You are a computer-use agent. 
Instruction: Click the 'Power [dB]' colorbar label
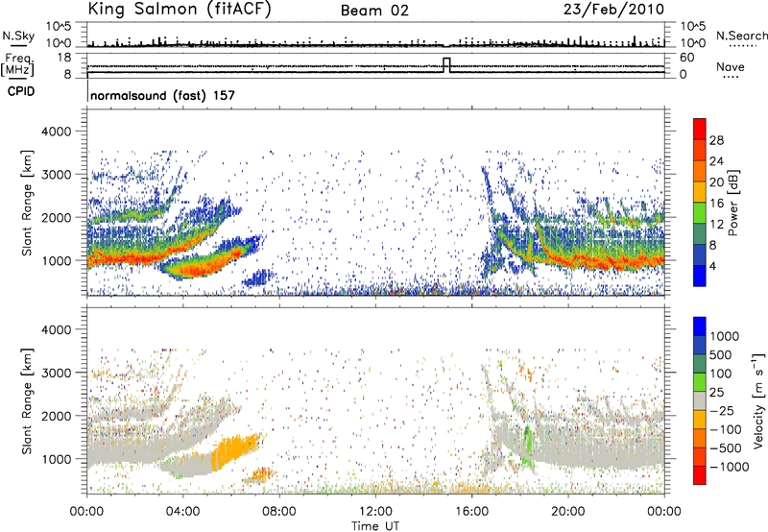(x=733, y=203)
